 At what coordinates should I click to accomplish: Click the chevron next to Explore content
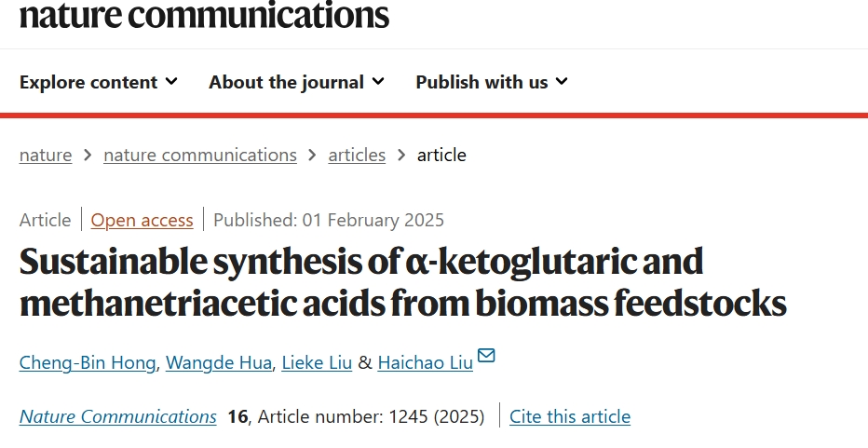[x=171, y=81]
